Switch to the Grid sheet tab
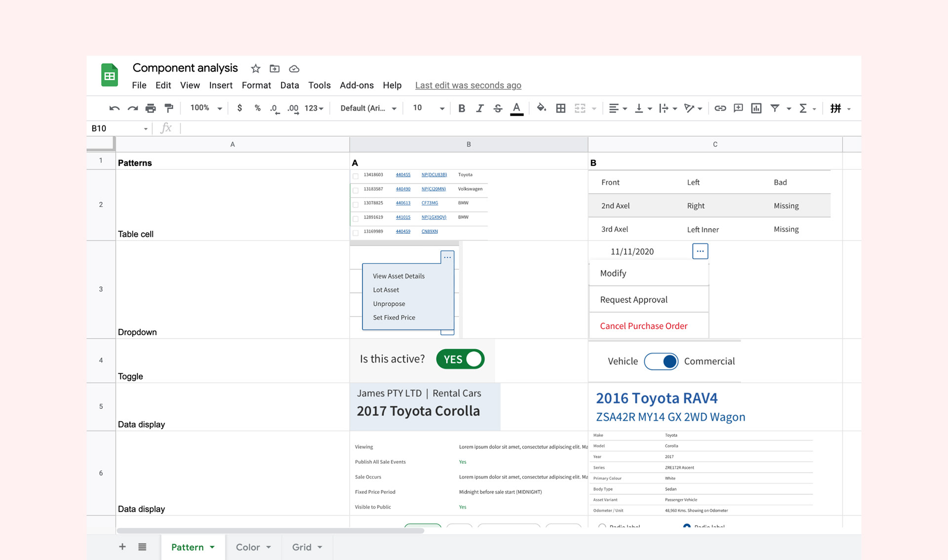This screenshot has height=560, width=948. point(307,547)
